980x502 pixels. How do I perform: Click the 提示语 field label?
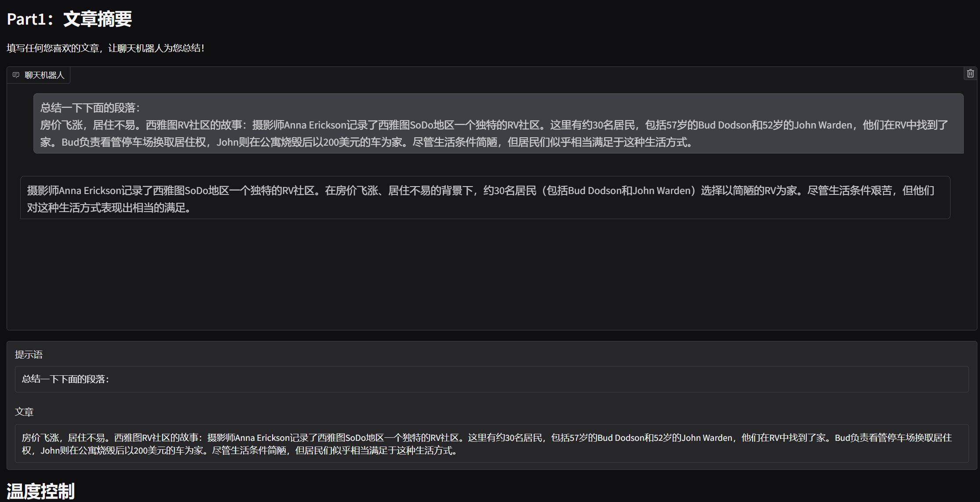tap(29, 355)
